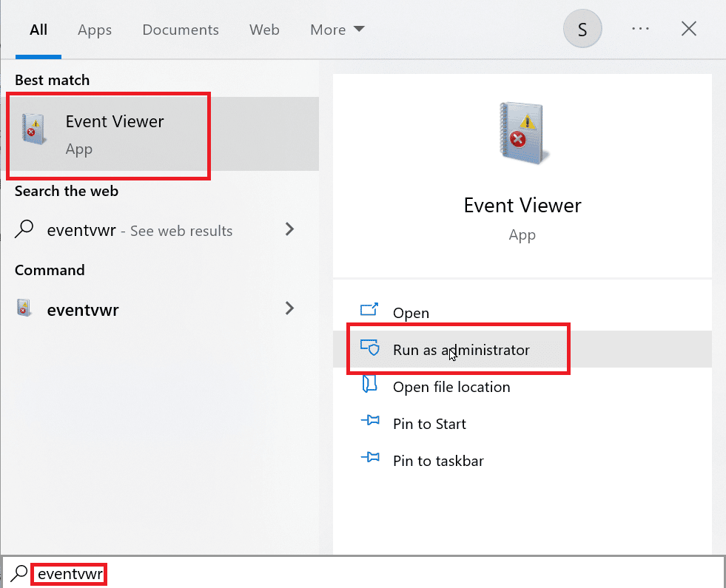This screenshot has width=726, height=588.
Task: Click the Pin to taskbar pin icon
Action: click(x=370, y=457)
